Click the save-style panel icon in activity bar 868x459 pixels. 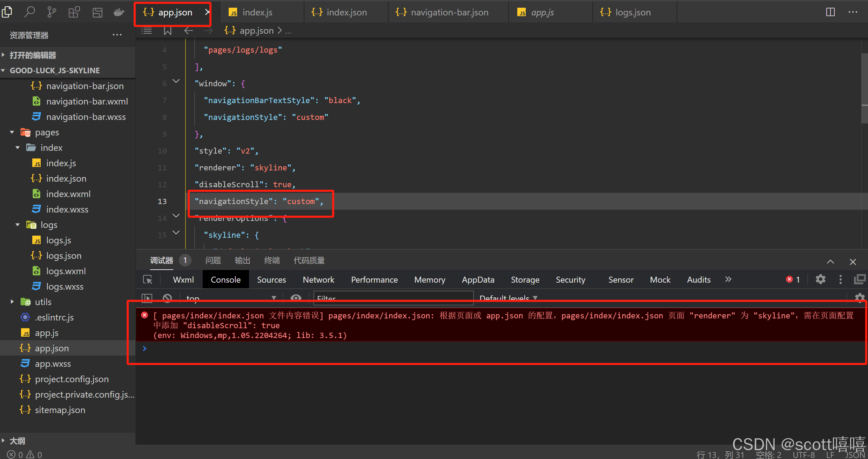(97, 12)
